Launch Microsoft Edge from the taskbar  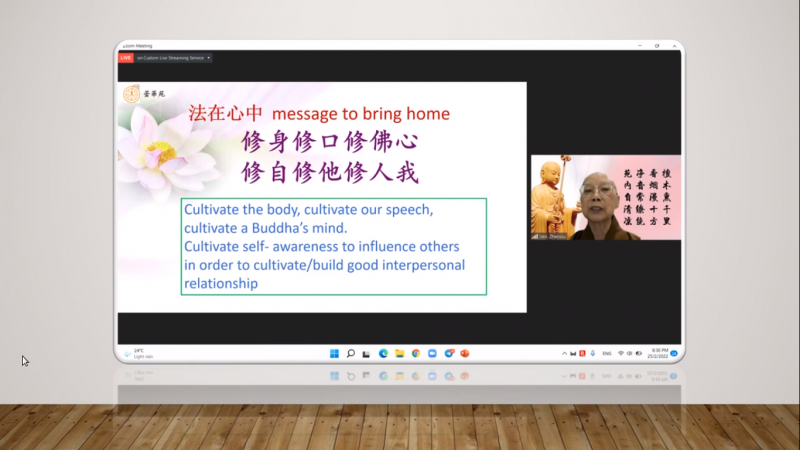coord(383,353)
